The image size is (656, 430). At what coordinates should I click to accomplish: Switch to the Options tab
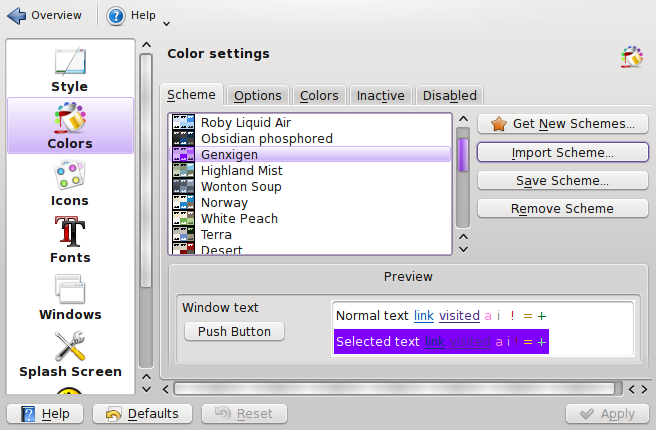point(257,96)
